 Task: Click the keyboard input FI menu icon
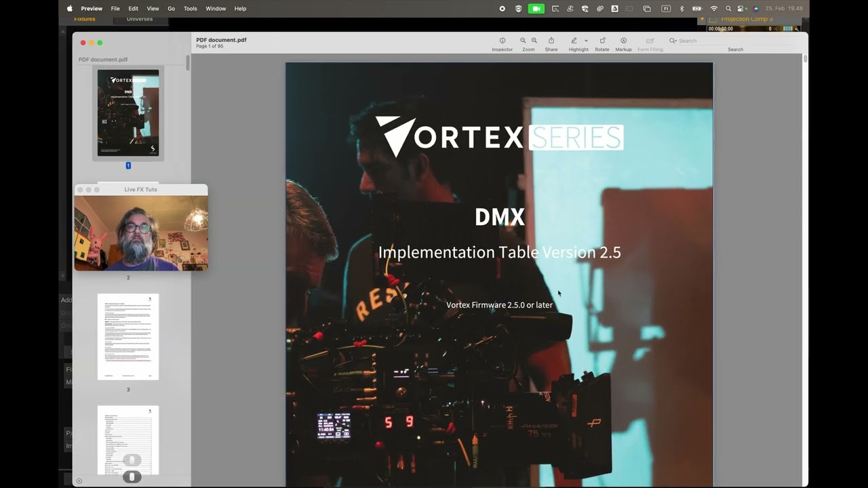click(x=666, y=9)
